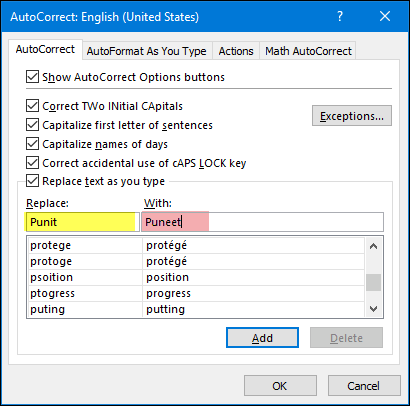Click the Add button

coord(262,338)
